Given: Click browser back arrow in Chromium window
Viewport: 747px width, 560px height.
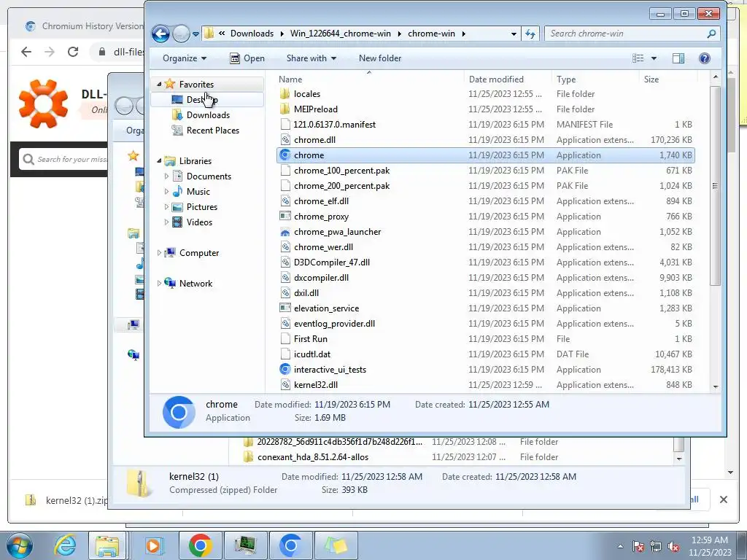Looking at the screenshot, I should tap(26, 52).
